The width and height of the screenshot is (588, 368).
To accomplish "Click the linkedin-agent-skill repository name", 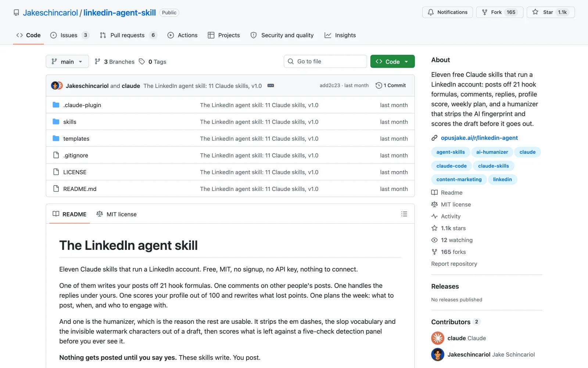I will [120, 13].
